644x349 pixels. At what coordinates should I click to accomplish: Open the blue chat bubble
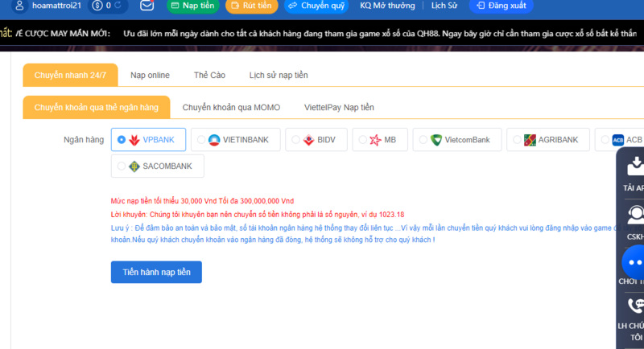click(x=635, y=262)
